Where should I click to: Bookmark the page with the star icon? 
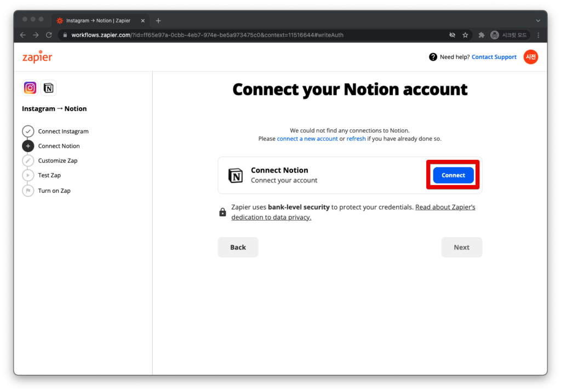click(x=465, y=35)
